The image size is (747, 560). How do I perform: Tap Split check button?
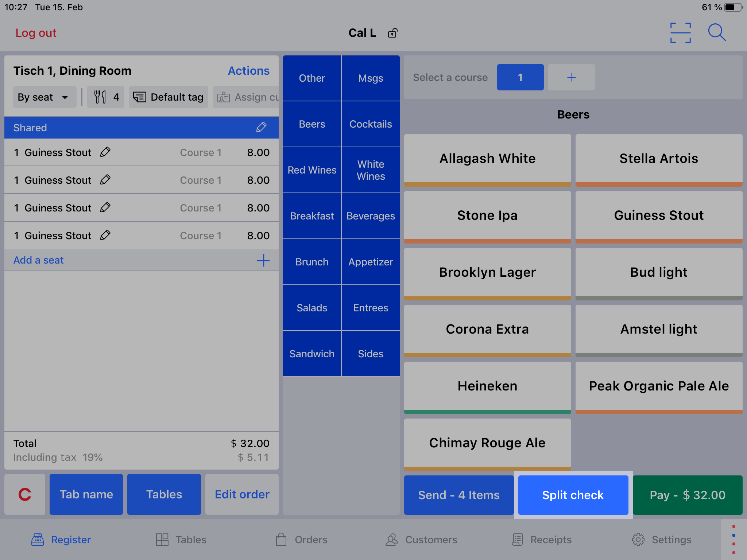point(573,495)
